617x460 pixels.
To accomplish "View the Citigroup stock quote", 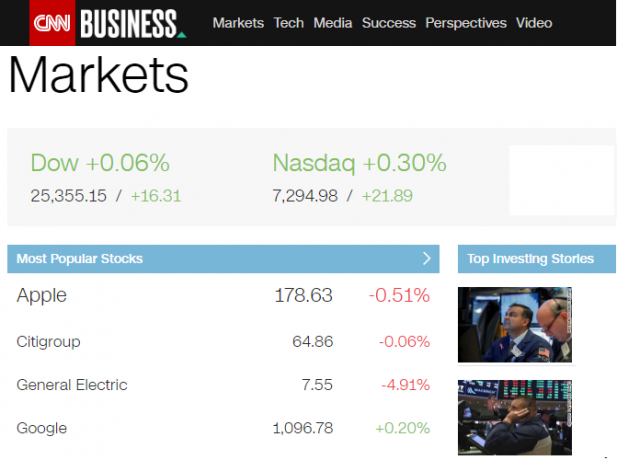I will pos(223,341).
